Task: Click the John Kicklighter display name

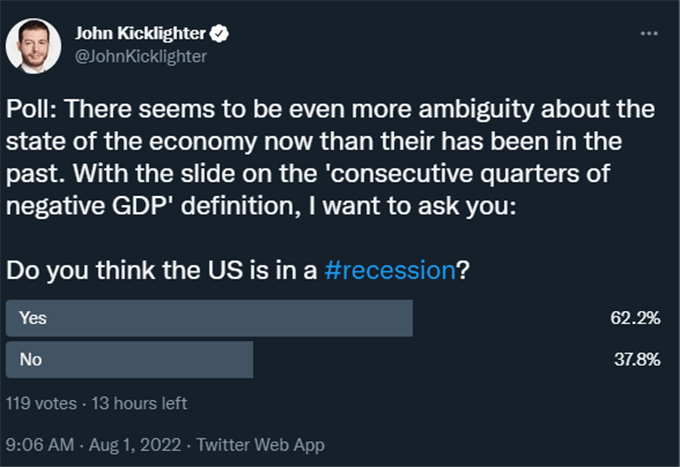Action: 140,33
